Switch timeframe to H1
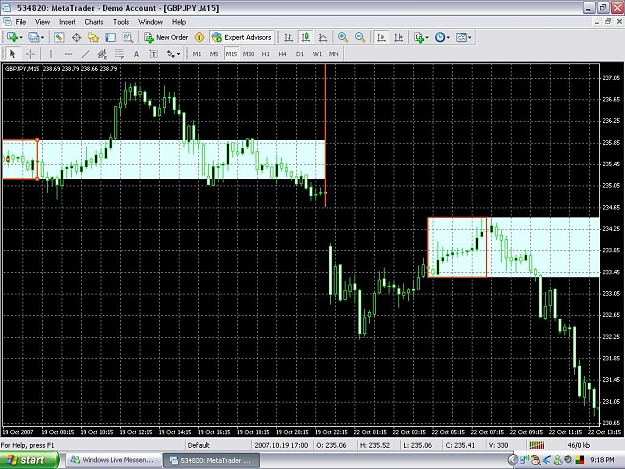 coord(265,54)
